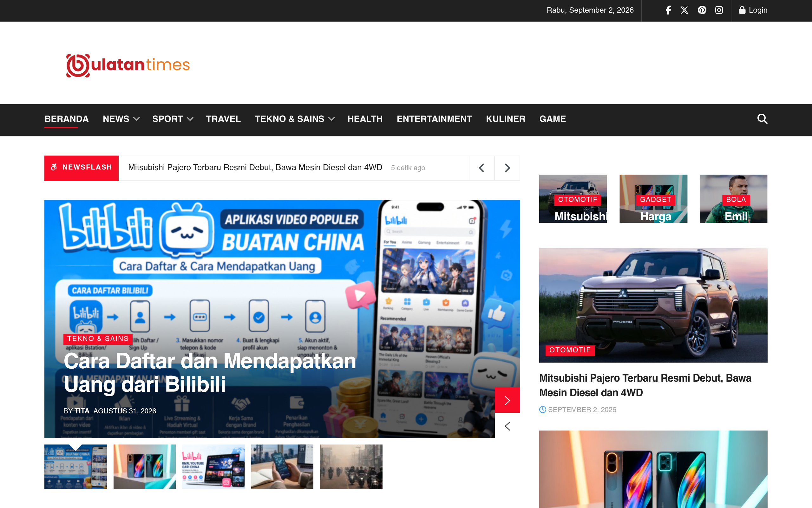
Task: Click the Bulatantimes site logo
Action: tap(128, 65)
